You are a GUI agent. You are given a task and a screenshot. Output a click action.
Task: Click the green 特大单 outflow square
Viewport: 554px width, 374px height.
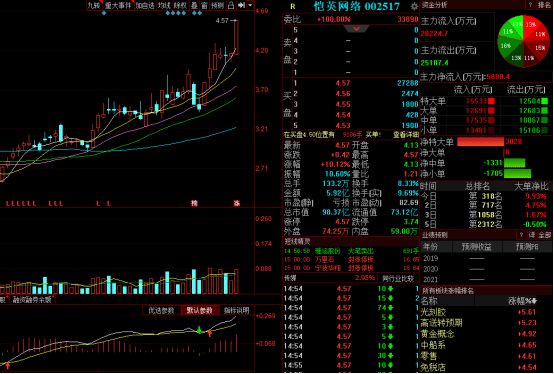coord(544,101)
